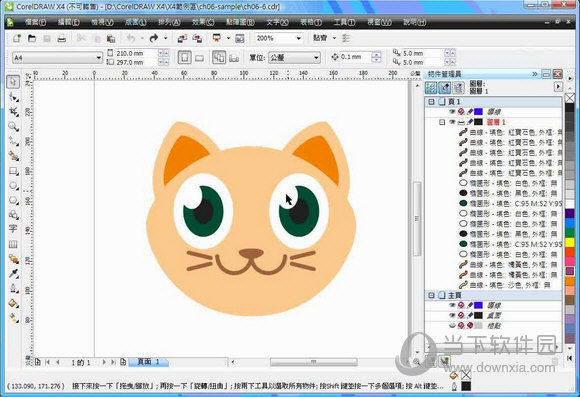
Task: Click the Export icon in toolbar
Action: pos(197,38)
